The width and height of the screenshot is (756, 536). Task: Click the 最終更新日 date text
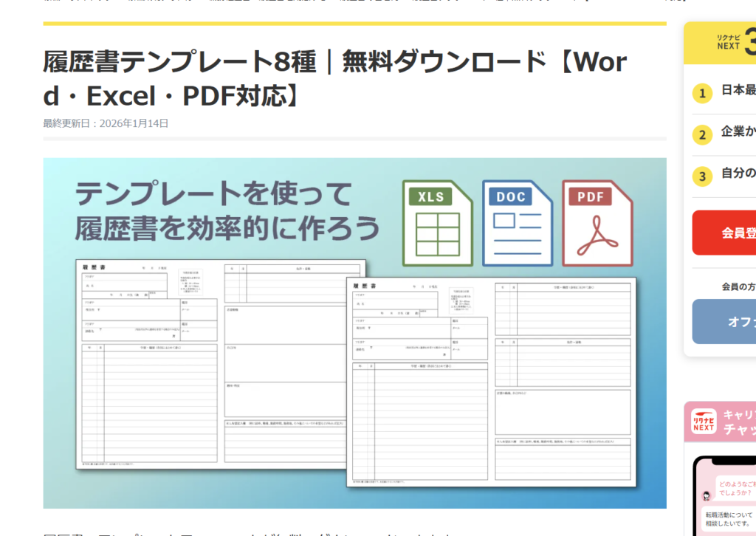[106, 123]
